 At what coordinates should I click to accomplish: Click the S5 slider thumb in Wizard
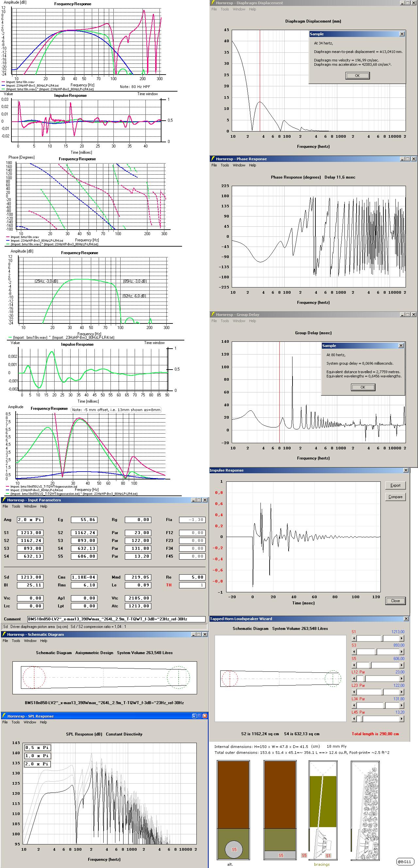pyautogui.click(x=370, y=665)
